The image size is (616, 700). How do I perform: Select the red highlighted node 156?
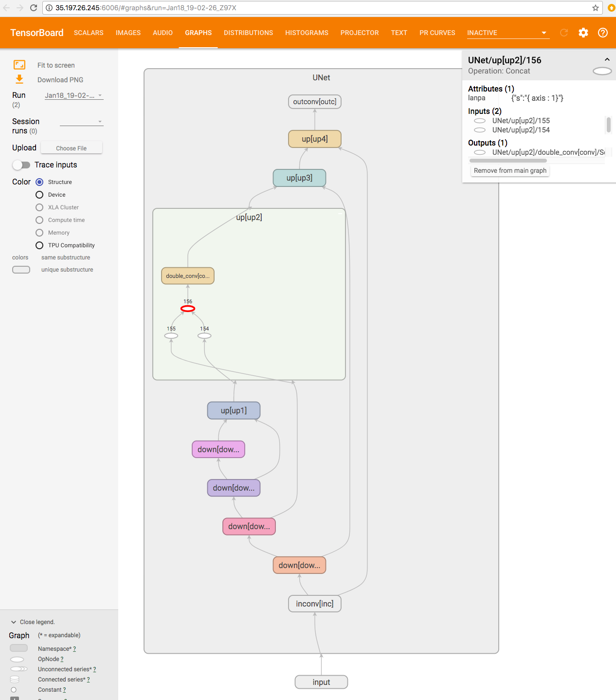click(x=188, y=309)
